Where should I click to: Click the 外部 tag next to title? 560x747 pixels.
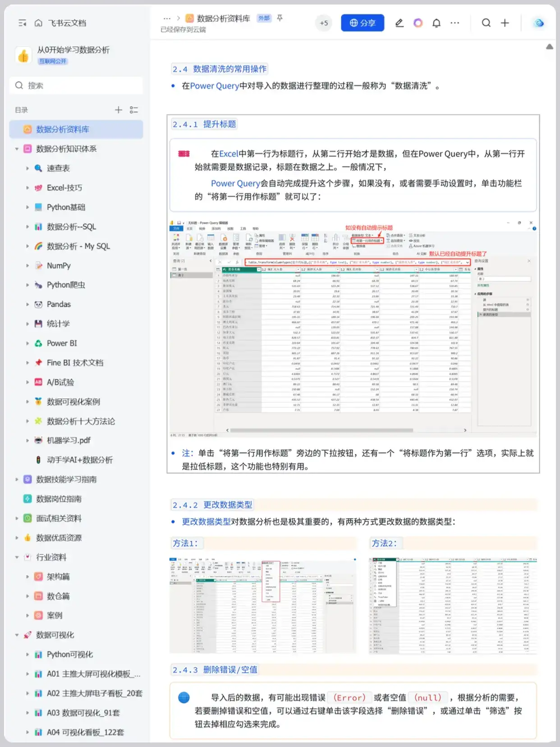pos(264,18)
